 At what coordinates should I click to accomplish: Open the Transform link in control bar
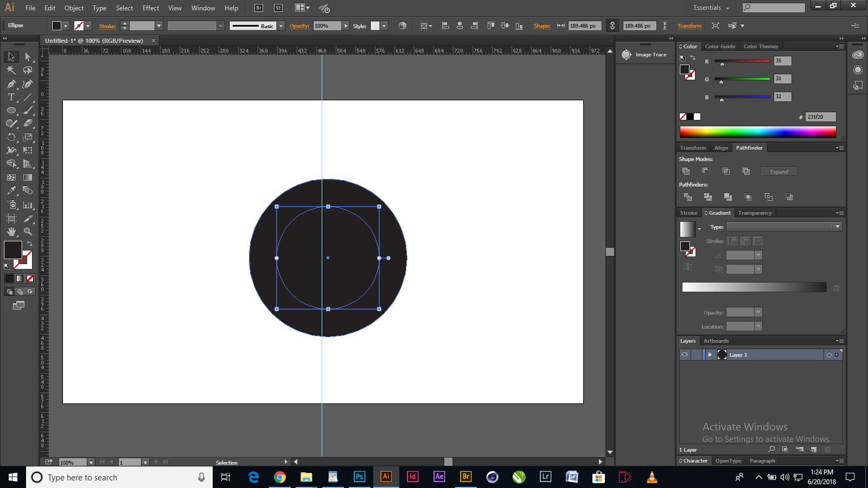[689, 26]
